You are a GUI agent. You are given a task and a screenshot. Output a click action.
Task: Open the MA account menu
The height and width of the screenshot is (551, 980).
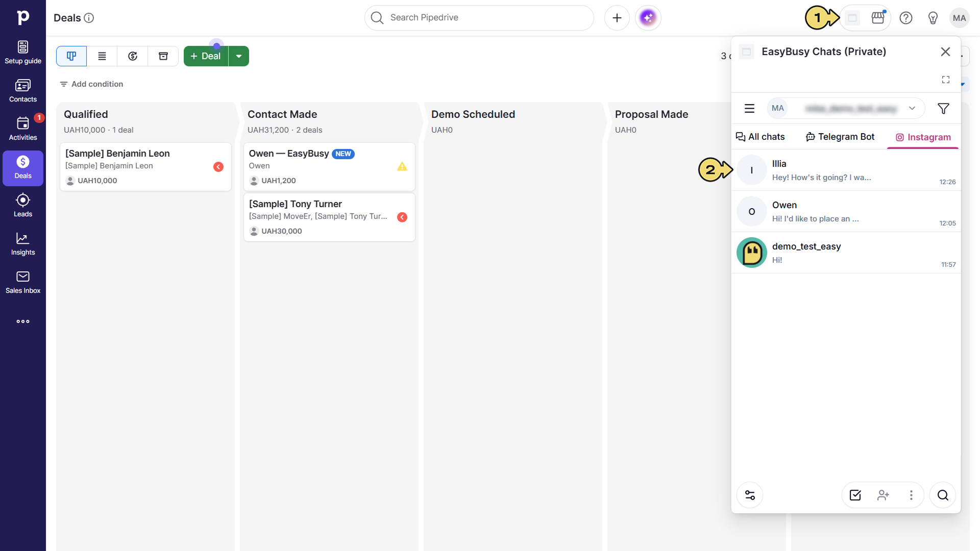click(960, 18)
